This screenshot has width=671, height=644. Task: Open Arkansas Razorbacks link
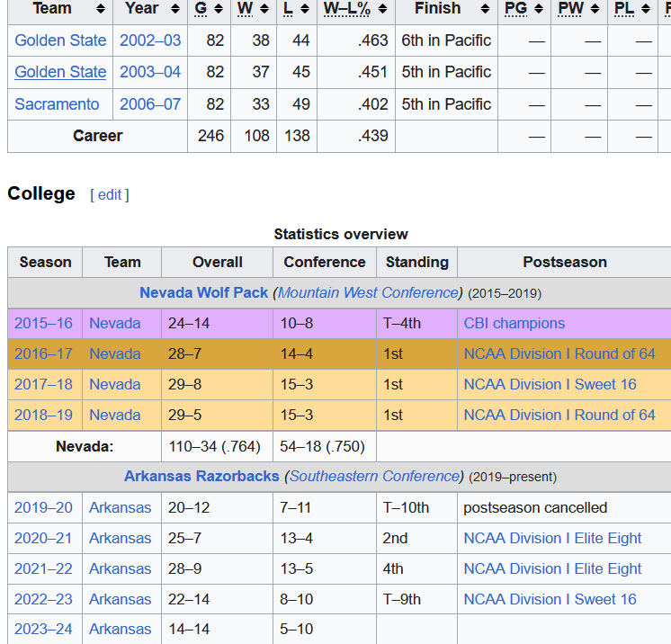coord(201,477)
